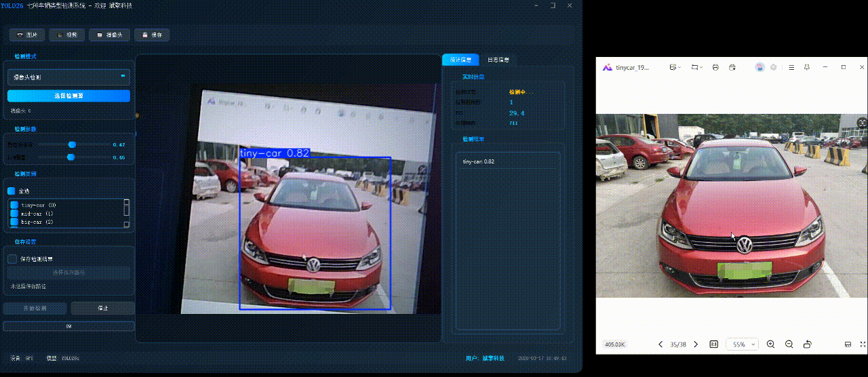Expand the crop tool dropdown arrow in viewer

702,67
